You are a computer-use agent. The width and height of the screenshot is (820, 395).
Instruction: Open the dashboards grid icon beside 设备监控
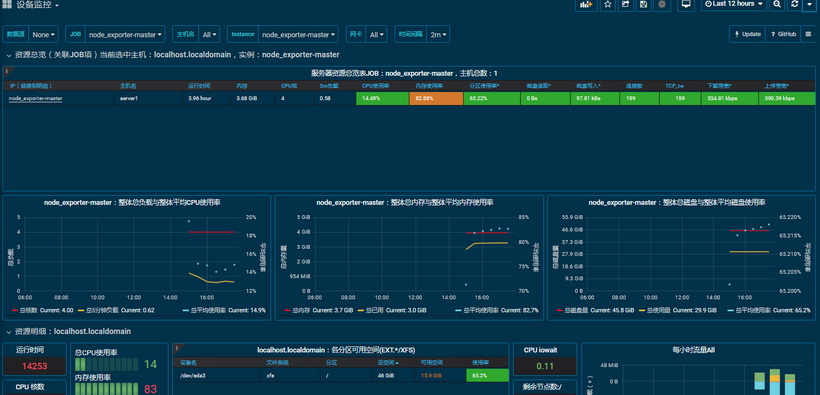point(7,5)
